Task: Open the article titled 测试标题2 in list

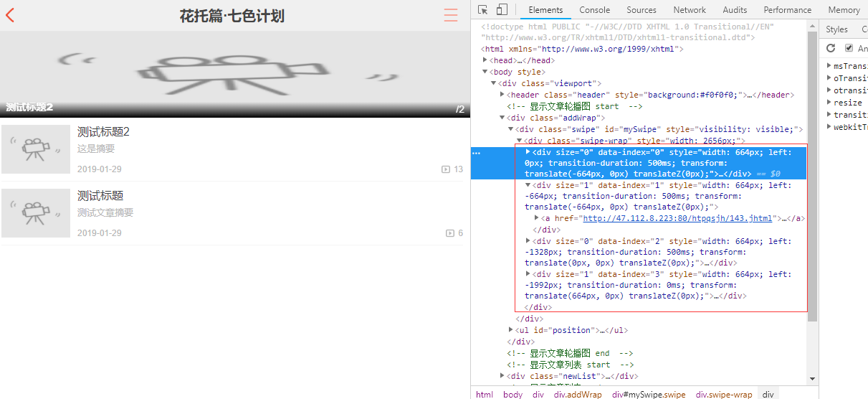Action: click(x=103, y=132)
